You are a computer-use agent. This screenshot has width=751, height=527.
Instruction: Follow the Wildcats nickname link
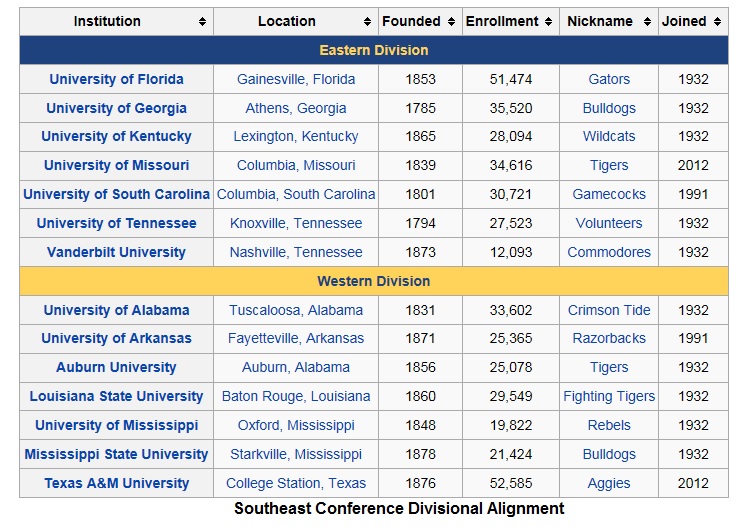click(609, 137)
